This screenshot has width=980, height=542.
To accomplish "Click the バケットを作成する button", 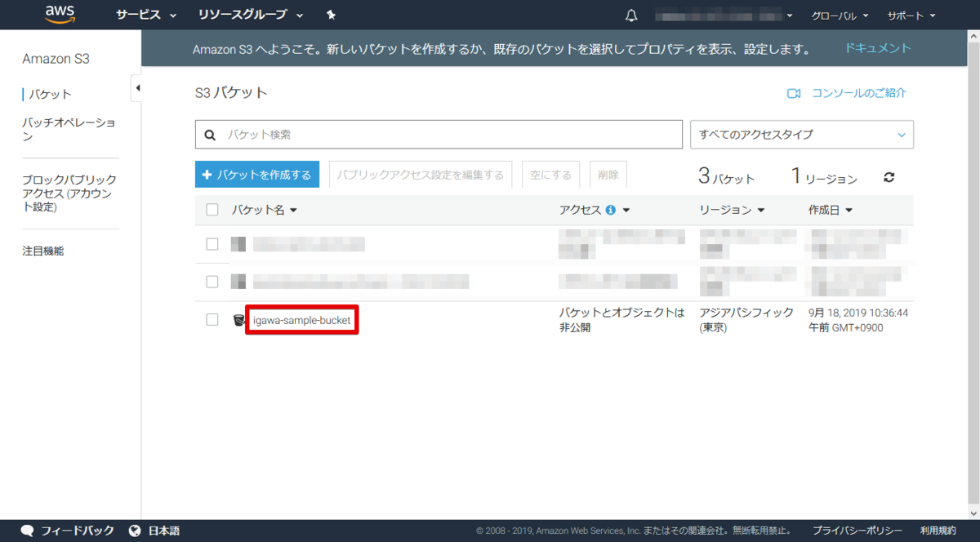I will click(257, 175).
